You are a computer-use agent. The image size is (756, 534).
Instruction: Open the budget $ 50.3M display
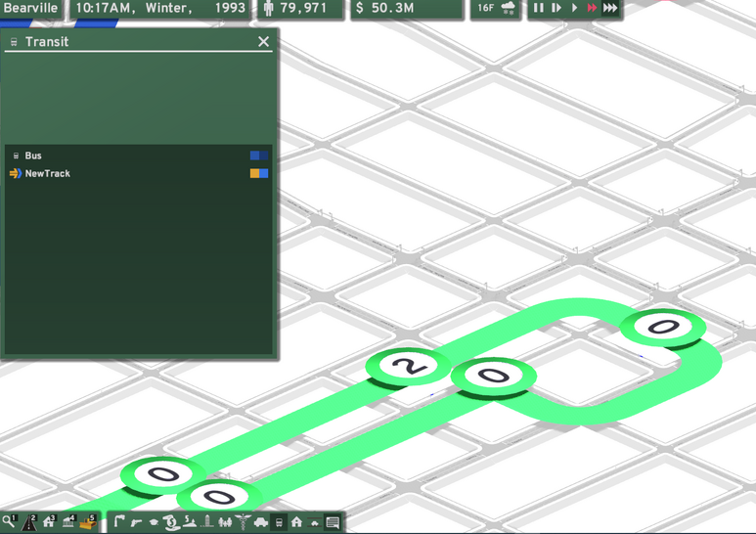pyautogui.click(x=407, y=8)
